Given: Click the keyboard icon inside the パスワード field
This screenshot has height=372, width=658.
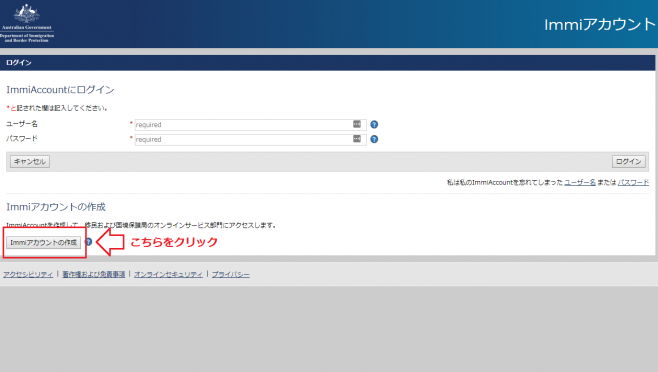Looking at the screenshot, I should point(357,139).
